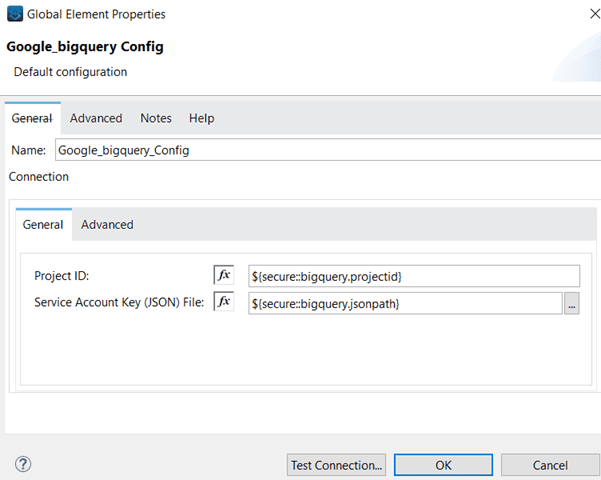Viewport: 601px width, 480px height.
Task: Click the Google_bigquery Config heading
Action: tap(85, 47)
